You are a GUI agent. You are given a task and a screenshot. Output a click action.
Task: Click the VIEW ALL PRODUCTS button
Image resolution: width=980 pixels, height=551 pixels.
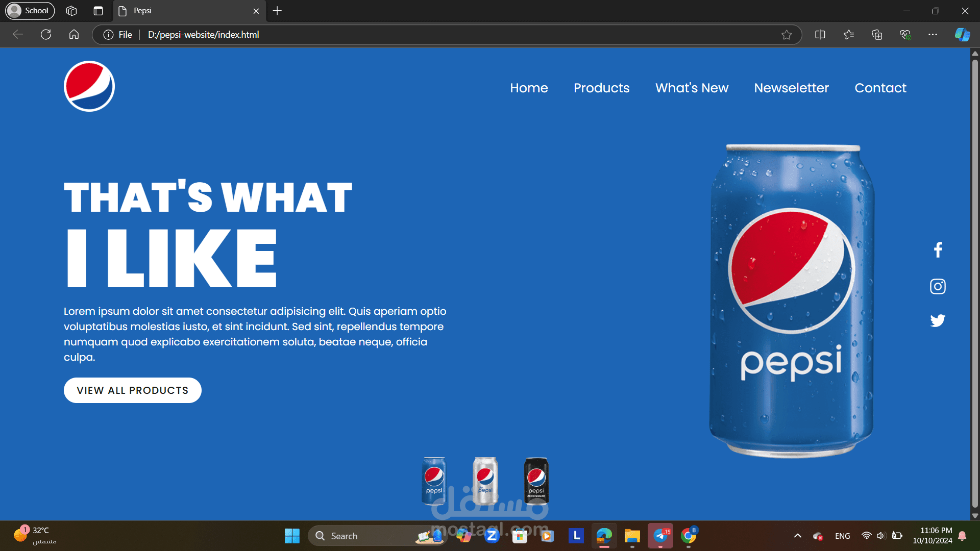[133, 390]
